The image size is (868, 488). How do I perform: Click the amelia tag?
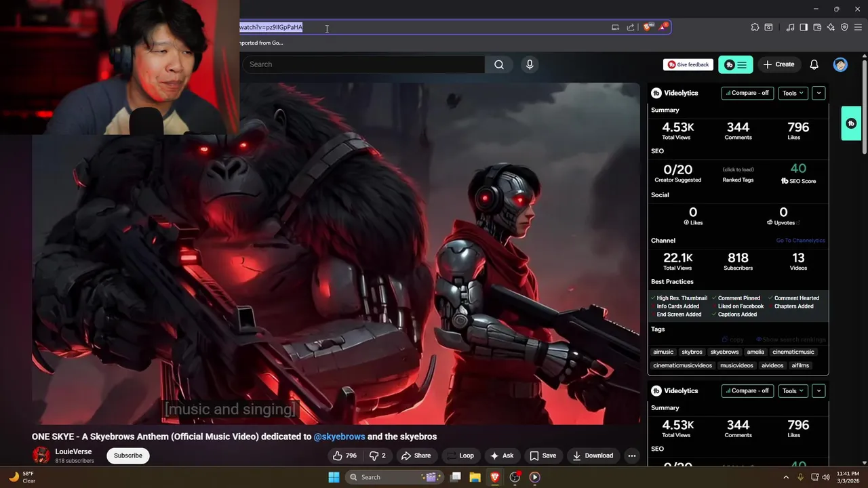click(x=755, y=352)
